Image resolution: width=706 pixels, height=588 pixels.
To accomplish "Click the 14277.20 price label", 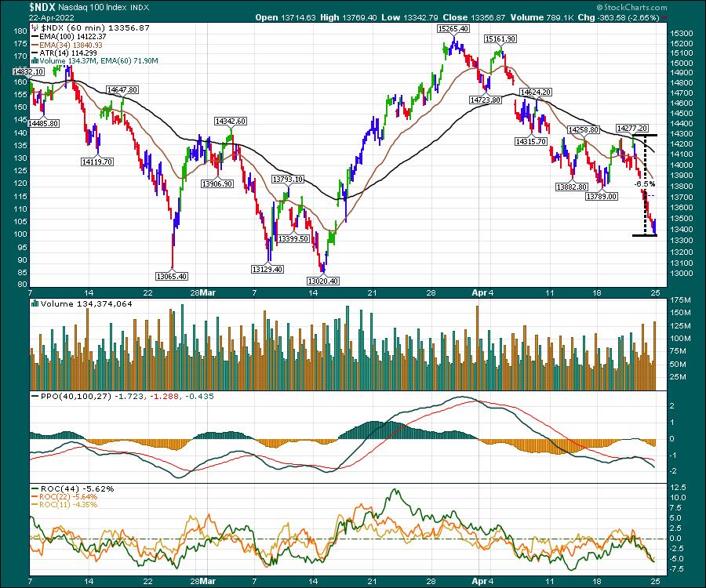I will (x=631, y=128).
